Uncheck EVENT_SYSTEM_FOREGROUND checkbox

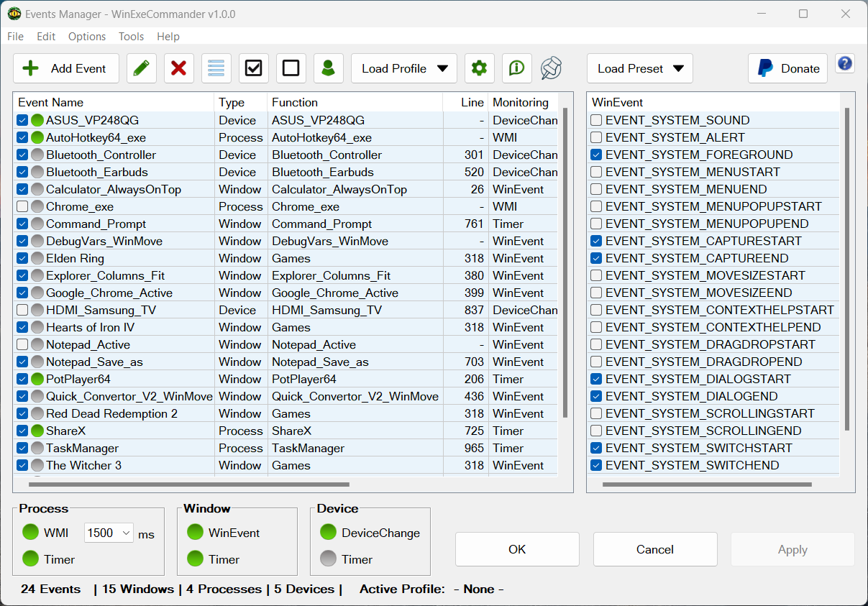click(596, 155)
